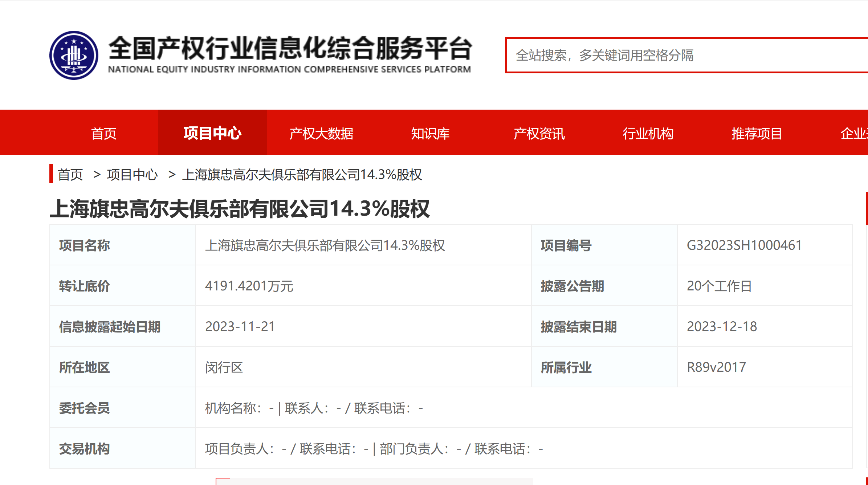
Task: Go to the 知识库 tab
Action: (430, 133)
